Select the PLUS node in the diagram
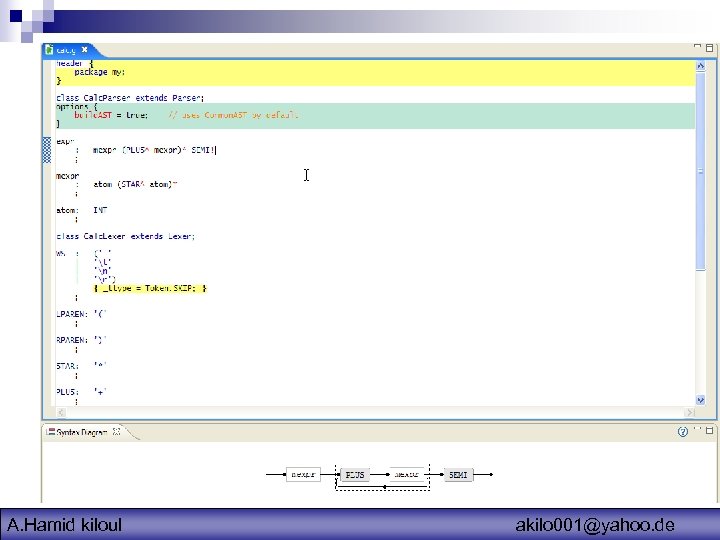720x540 pixels. click(355, 475)
